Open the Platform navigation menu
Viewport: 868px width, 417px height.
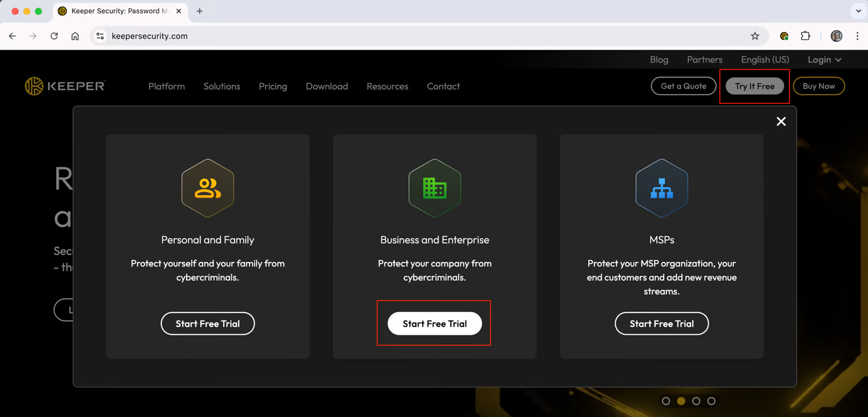(167, 86)
